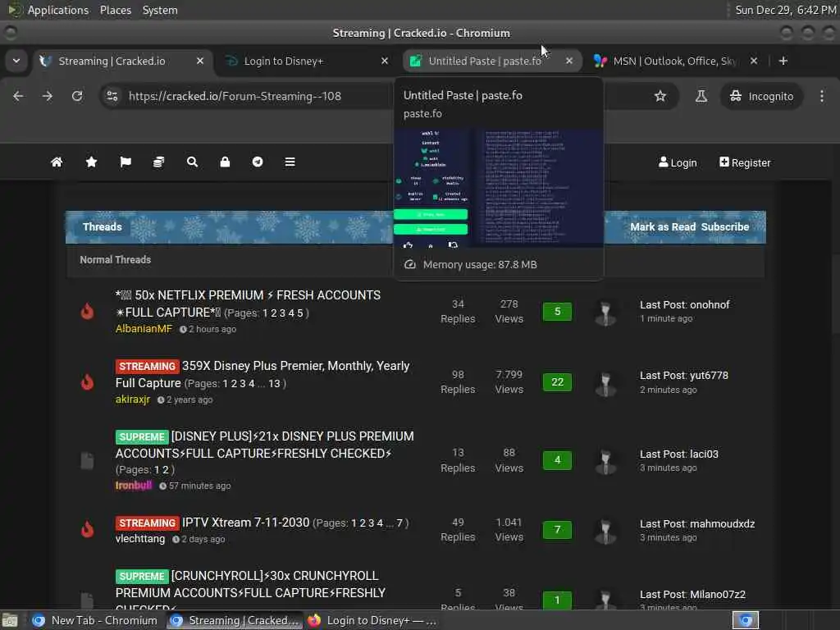Click Mark as Read
Viewport: 840px width, 630px height.
[663, 226]
